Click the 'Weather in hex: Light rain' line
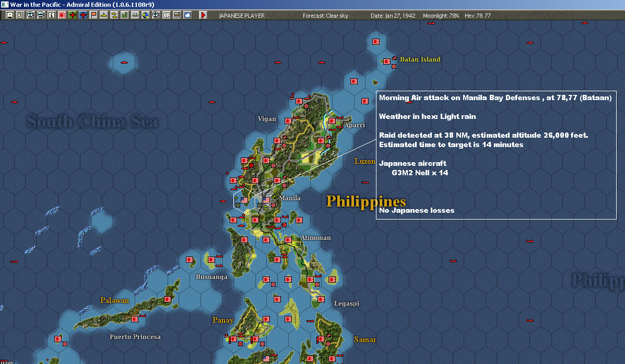The height and width of the screenshot is (364, 625). [x=427, y=116]
